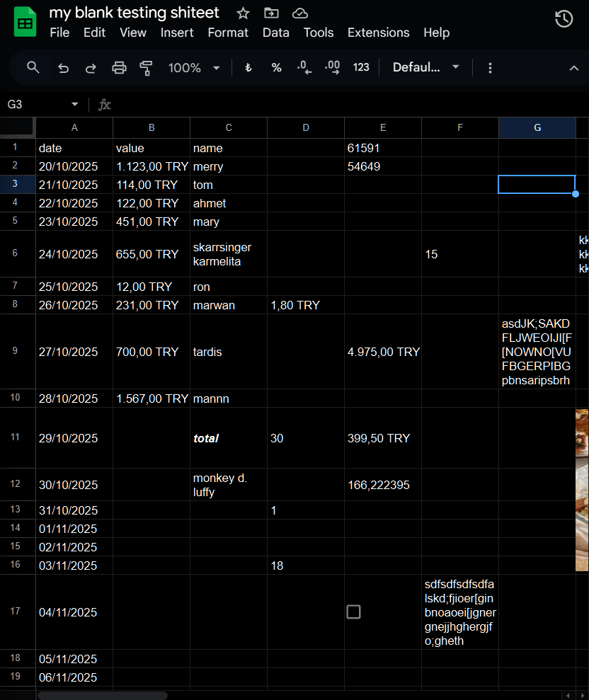Click cell with date 24/10/2025

click(x=74, y=254)
